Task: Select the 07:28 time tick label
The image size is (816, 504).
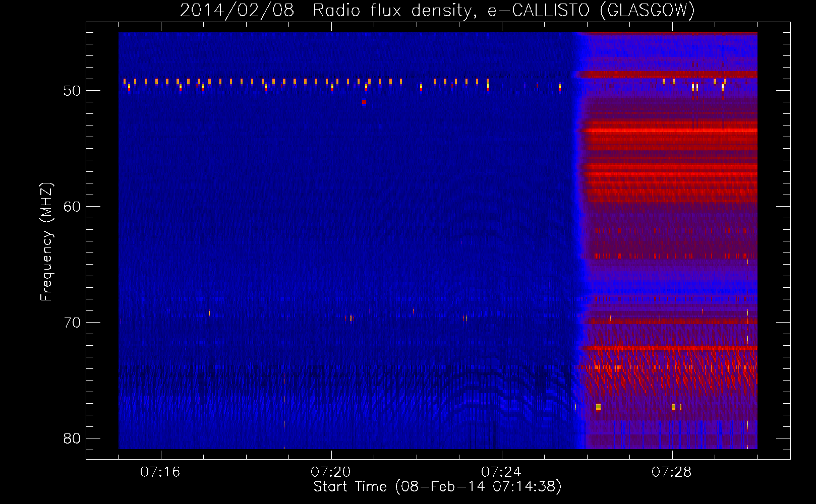Action: 671,472
